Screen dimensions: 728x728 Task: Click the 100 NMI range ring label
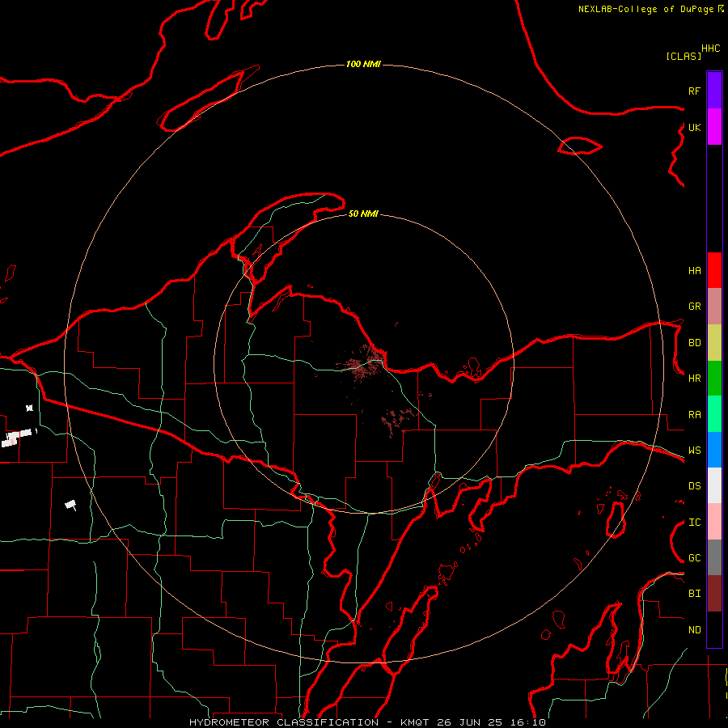pyautogui.click(x=363, y=64)
